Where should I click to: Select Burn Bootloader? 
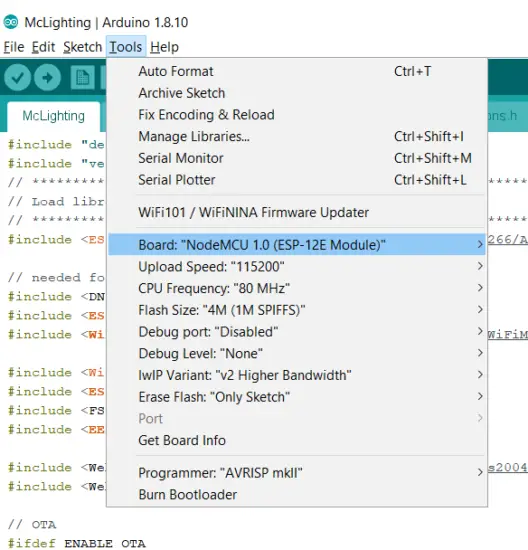coord(297,495)
